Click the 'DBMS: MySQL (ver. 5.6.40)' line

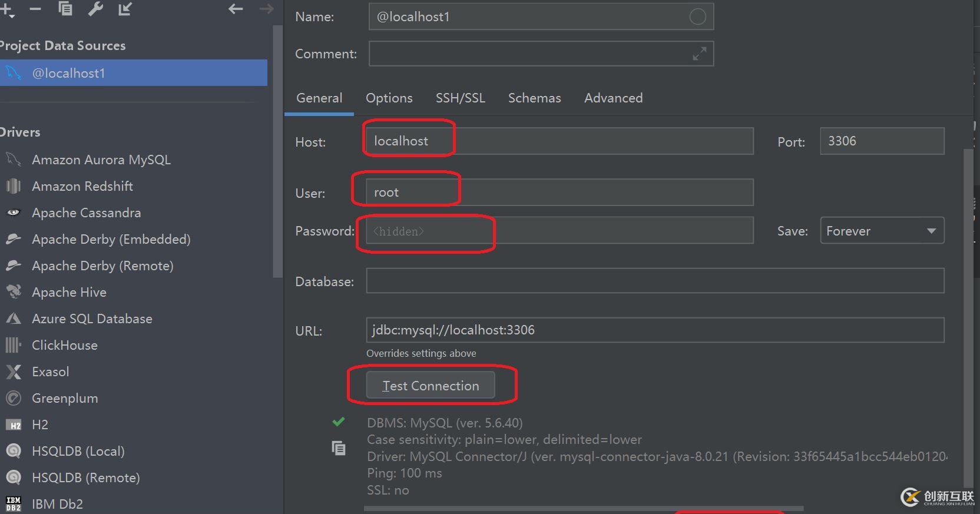(445, 423)
